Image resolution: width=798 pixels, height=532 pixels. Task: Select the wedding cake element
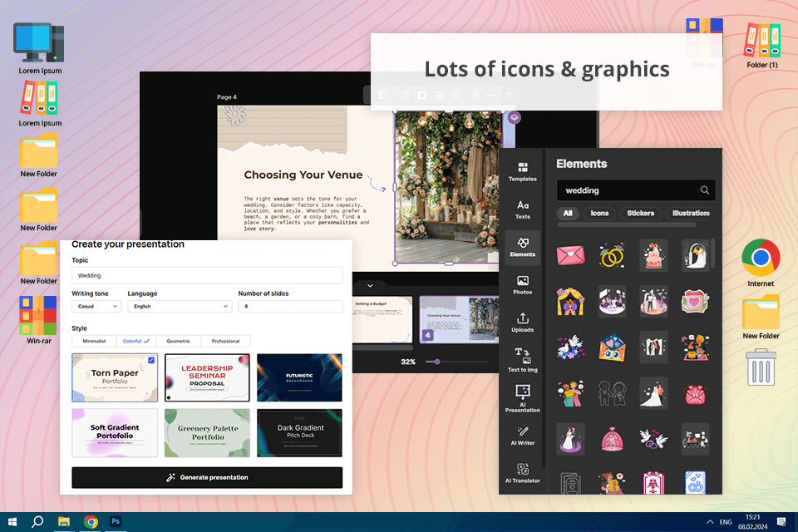(653, 255)
